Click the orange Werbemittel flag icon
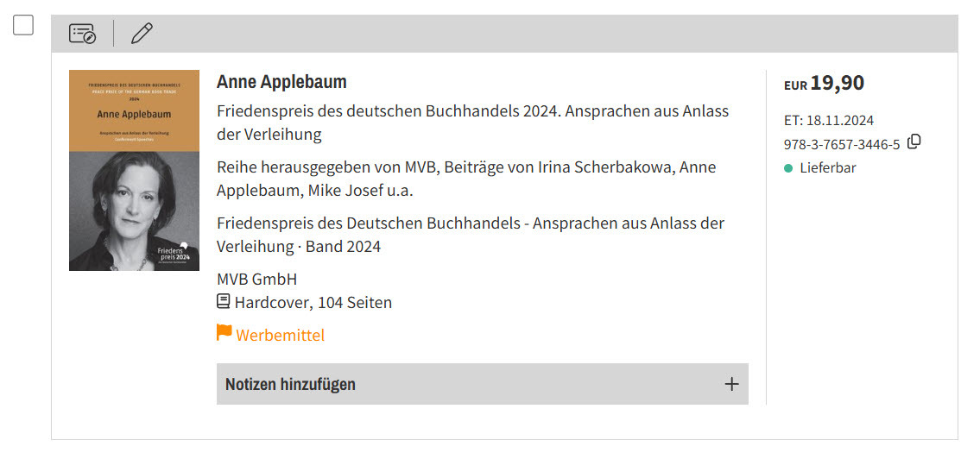The height and width of the screenshot is (453, 980). coord(224,332)
